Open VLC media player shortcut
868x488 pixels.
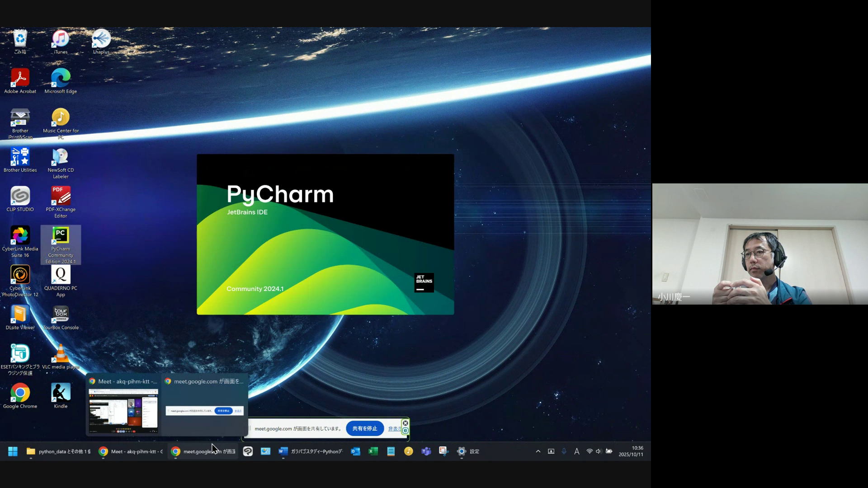(61, 354)
